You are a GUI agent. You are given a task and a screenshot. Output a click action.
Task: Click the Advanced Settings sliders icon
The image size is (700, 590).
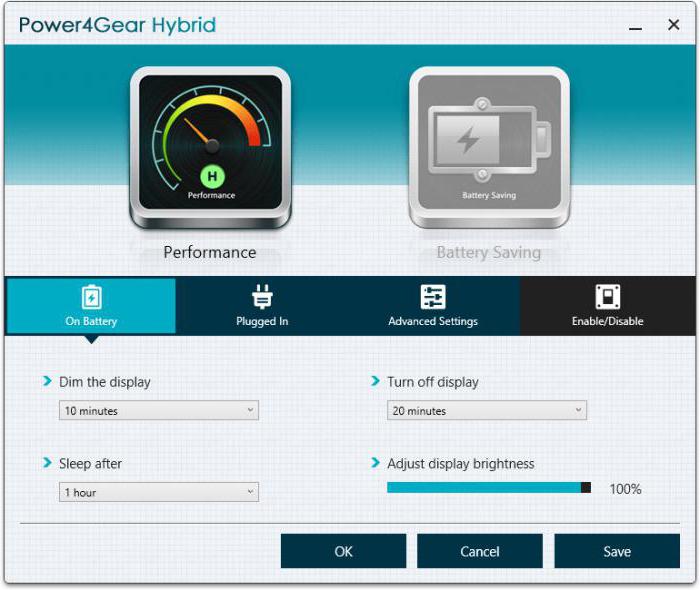point(433,297)
